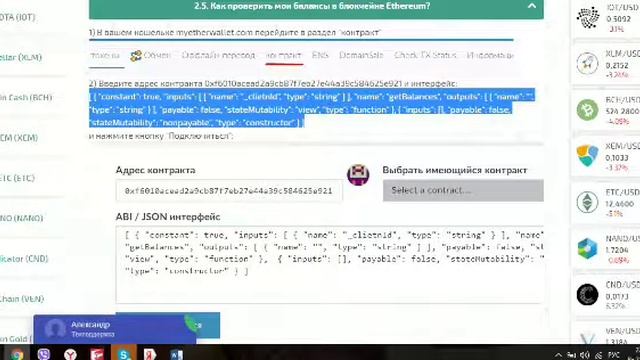Open the red app icon next to Yandex Browser
The width and height of the screenshot is (640, 360).
97,354
